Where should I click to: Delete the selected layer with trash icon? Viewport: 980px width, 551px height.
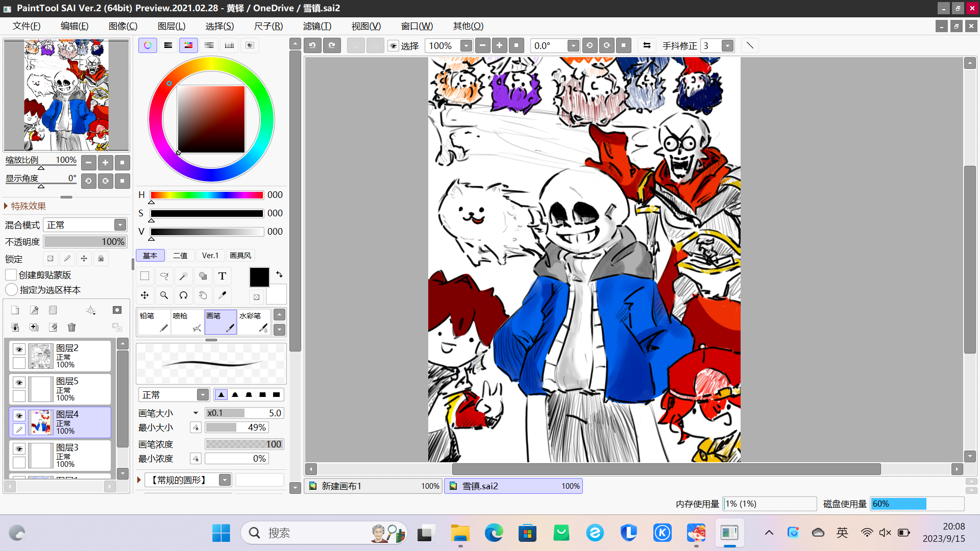pyautogui.click(x=71, y=327)
